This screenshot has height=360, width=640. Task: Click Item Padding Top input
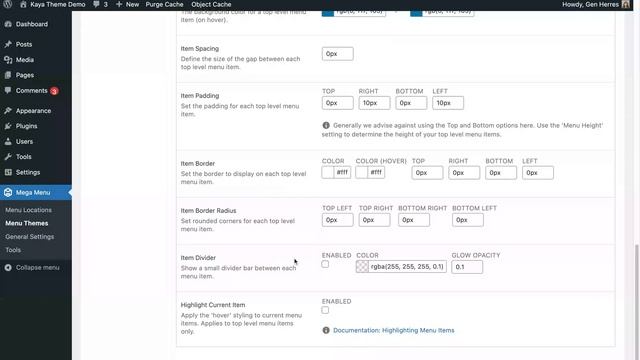coord(338,103)
